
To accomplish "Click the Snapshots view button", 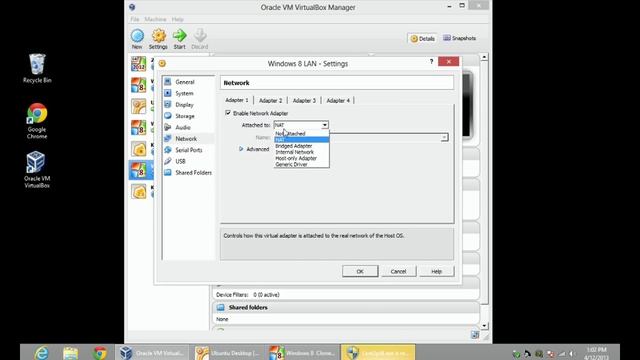I will 460,38.
